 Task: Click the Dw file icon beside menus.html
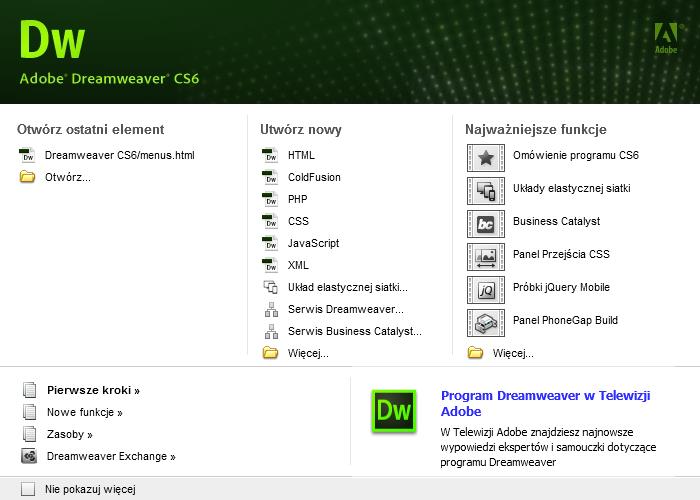click(x=27, y=155)
